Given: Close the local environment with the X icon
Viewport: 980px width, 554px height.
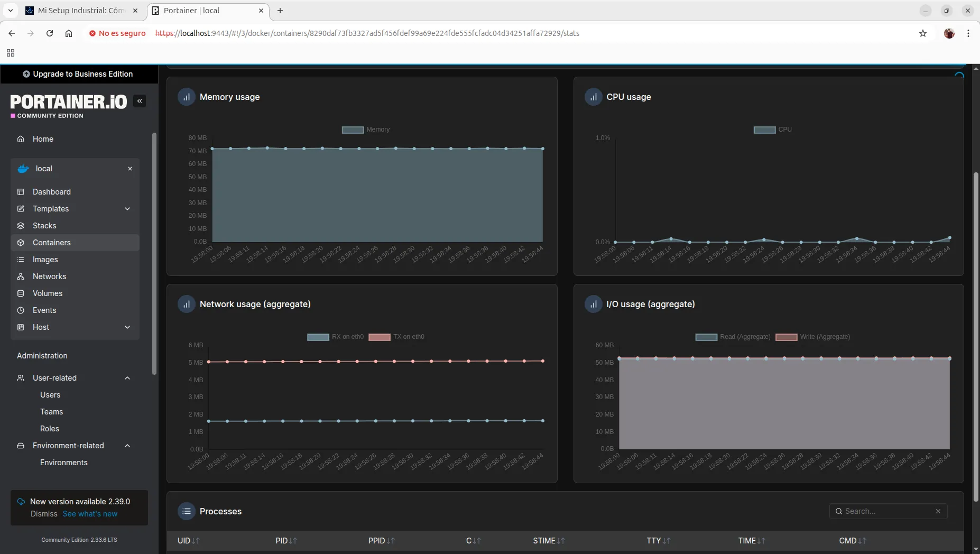Looking at the screenshot, I should coord(130,169).
